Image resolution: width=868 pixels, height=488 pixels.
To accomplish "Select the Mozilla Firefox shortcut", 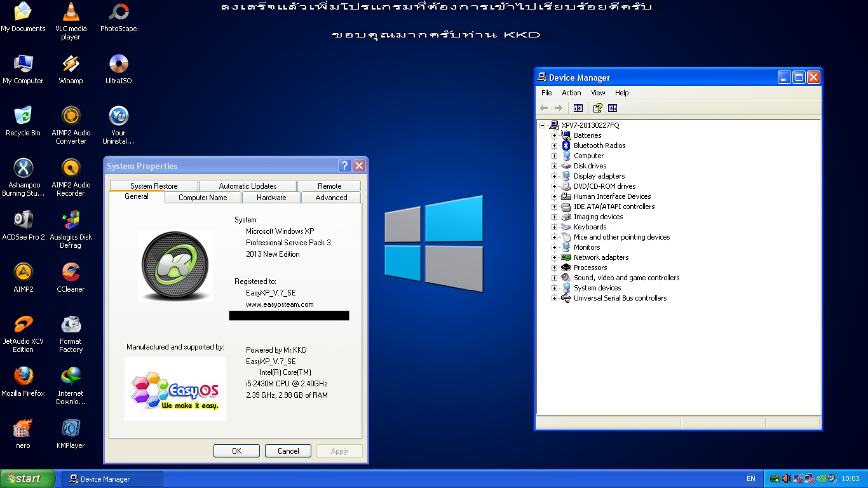I will click(23, 382).
